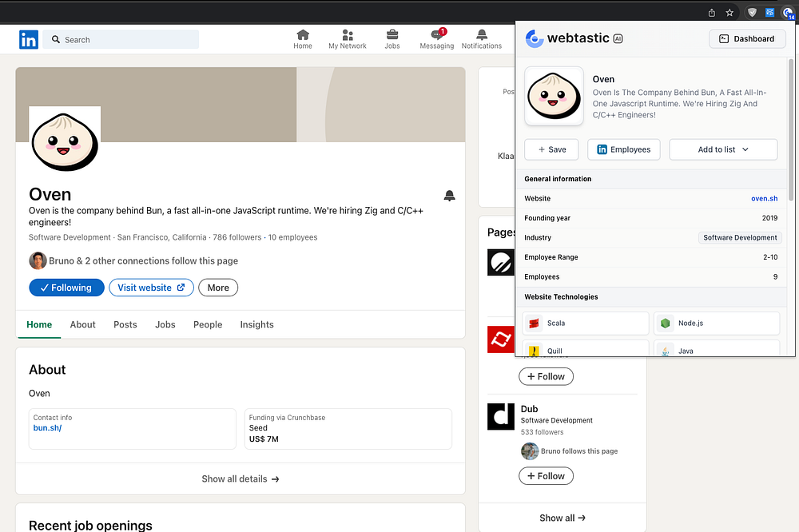This screenshot has height=532, width=799.
Task: Click the webtastic logo in popup
Action: 535,38
